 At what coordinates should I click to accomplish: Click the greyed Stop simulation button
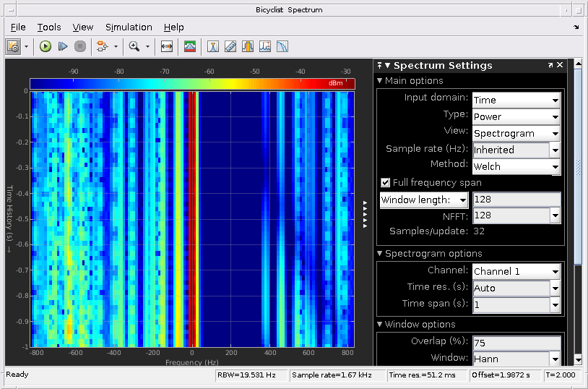click(x=80, y=46)
